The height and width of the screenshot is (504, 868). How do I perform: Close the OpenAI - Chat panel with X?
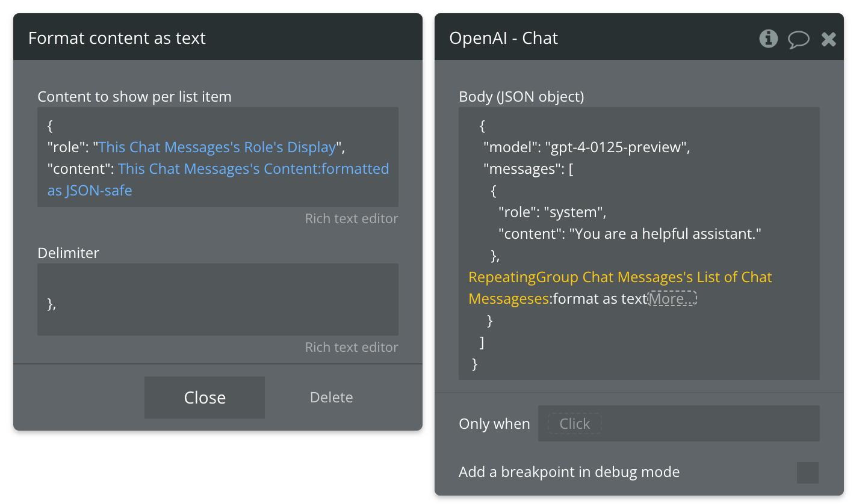[x=829, y=39]
